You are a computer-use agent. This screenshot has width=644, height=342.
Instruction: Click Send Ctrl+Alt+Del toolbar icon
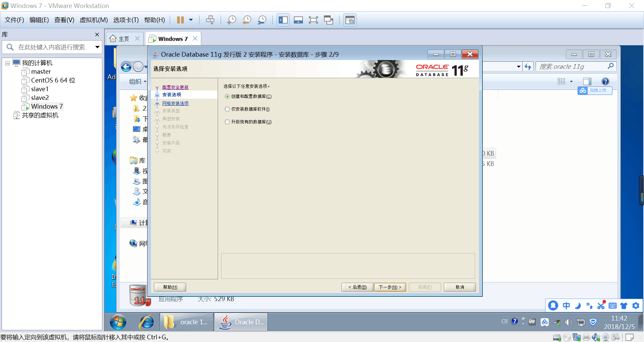point(210,20)
